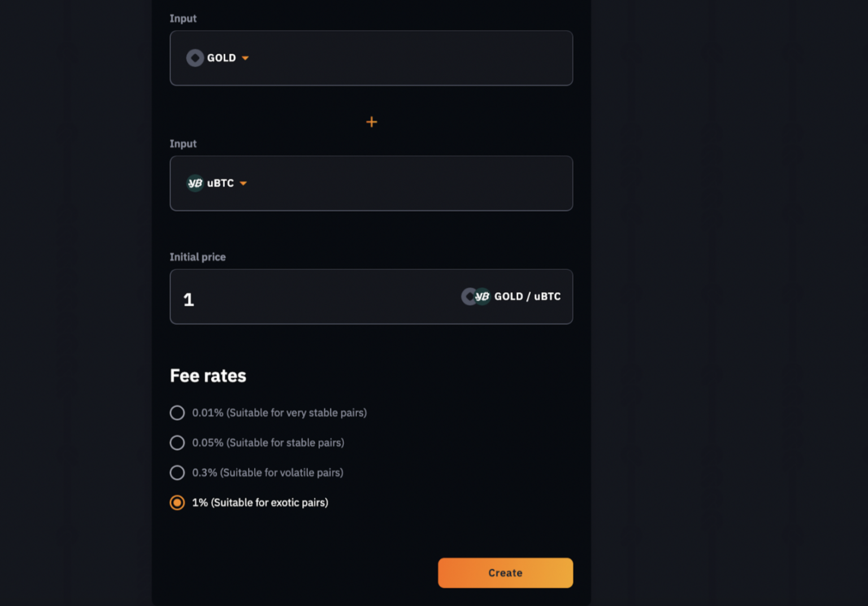Click the uBTC icon next to GOLD / uBTC
This screenshot has width=868, height=606.
click(483, 297)
